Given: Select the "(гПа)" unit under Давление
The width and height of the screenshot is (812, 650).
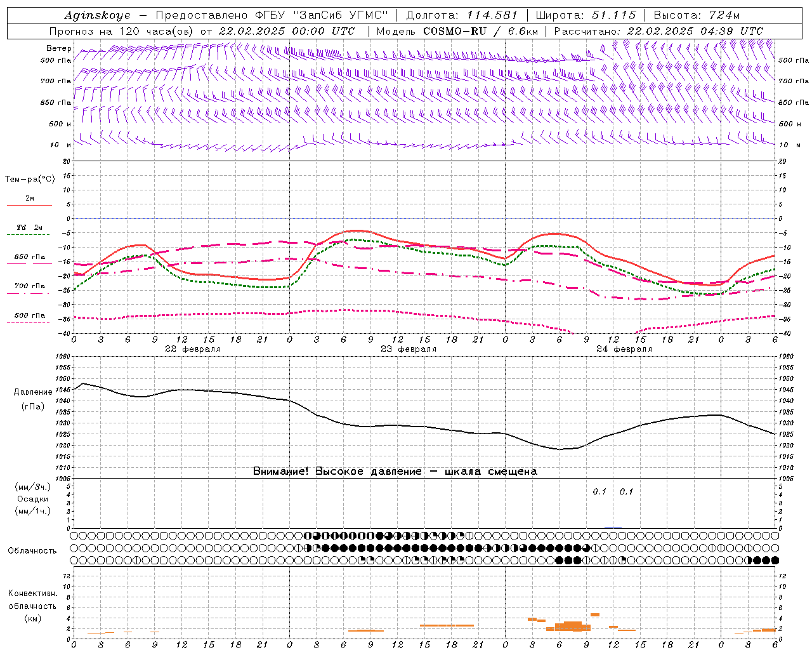Looking at the screenshot, I should pyautogui.click(x=33, y=406).
